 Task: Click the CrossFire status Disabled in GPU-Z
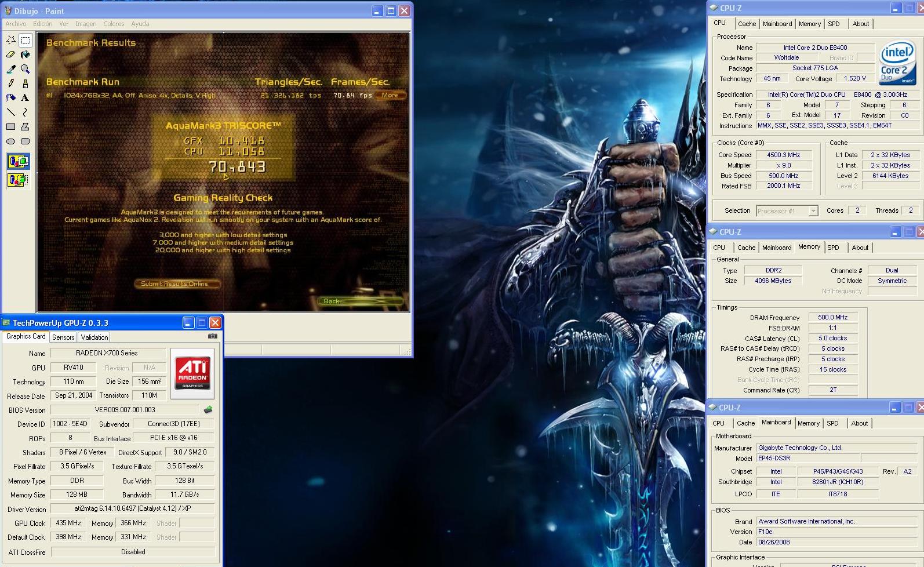[x=133, y=552]
